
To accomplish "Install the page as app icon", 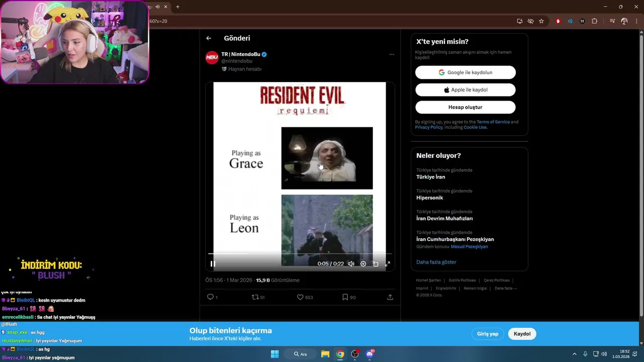I will (x=520, y=21).
